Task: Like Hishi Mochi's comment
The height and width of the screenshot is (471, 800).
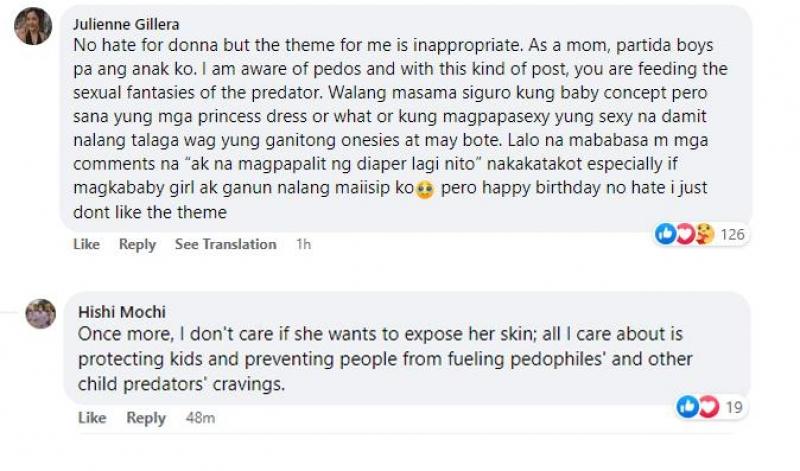Action: point(91,418)
